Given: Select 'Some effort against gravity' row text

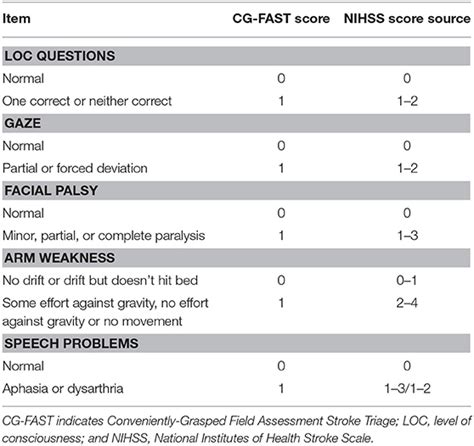Looking at the screenshot, I should [105, 312].
